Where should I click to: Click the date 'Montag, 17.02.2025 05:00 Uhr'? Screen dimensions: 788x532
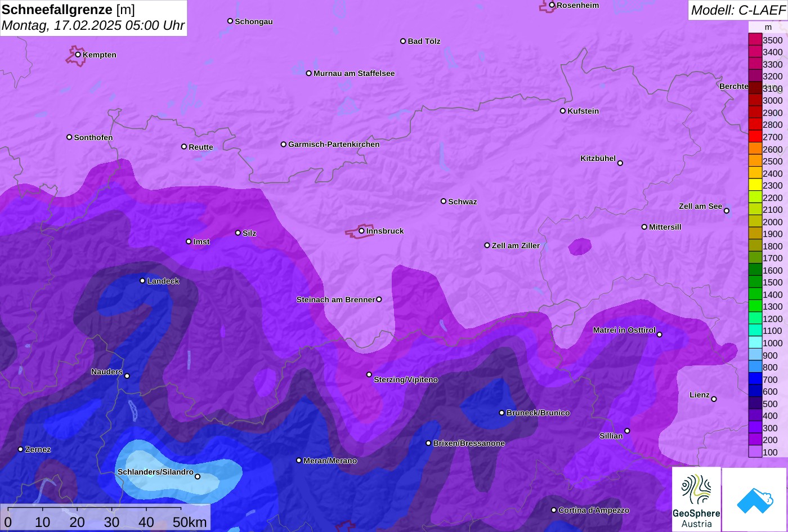tap(93, 25)
